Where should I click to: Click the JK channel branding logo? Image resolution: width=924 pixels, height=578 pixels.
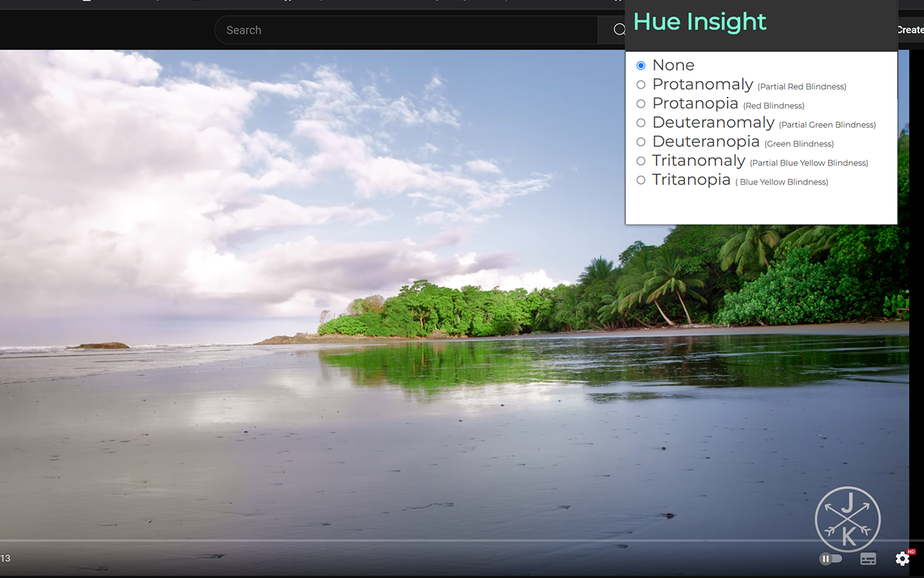[847, 519]
